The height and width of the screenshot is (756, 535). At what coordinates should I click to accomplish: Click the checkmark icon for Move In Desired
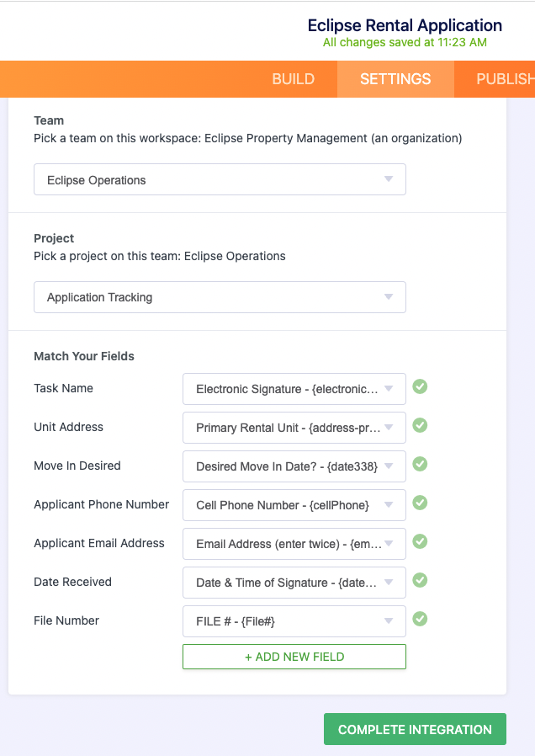tap(420, 464)
